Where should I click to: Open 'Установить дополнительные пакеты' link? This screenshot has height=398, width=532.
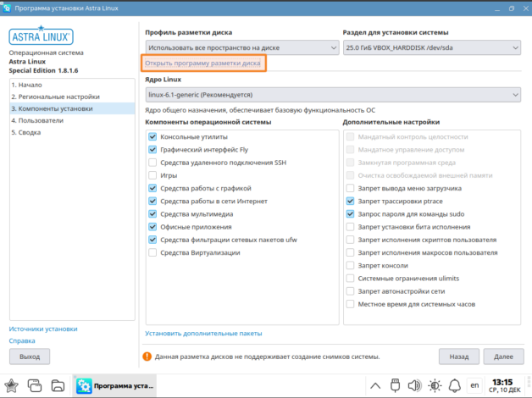click(x=203, y=334)
